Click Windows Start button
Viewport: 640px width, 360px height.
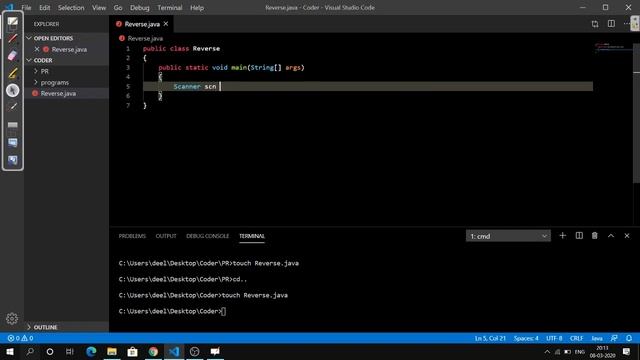pyautogui.click(x=10, y=351)
